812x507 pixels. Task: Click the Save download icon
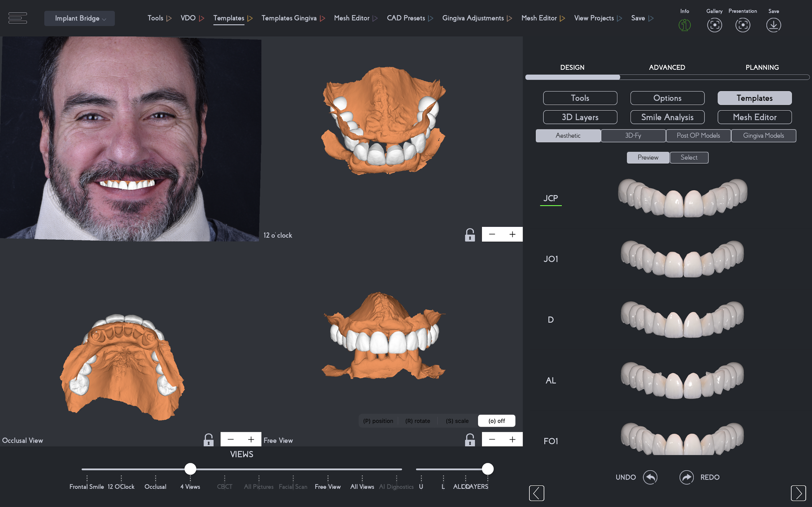coord(773,25)
